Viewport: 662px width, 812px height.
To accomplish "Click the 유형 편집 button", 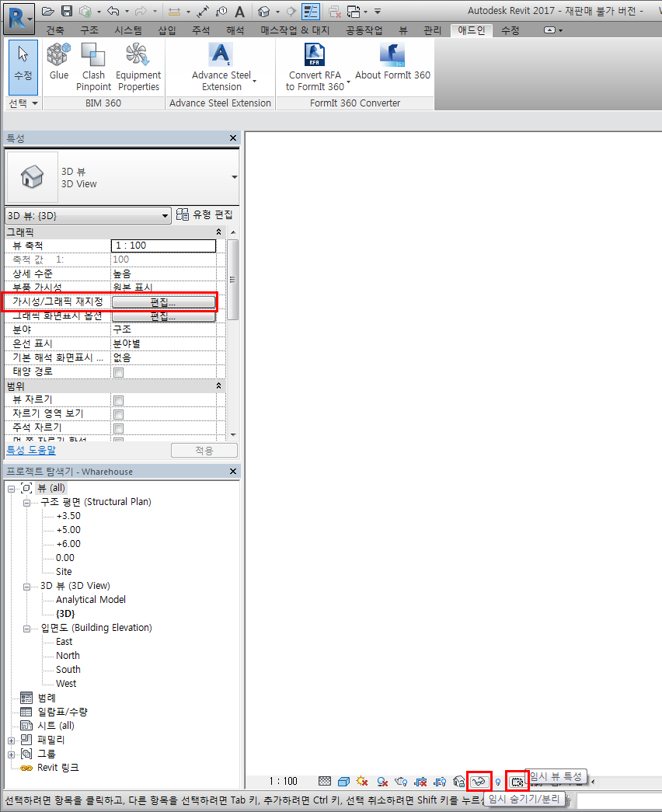I will (x=204, y=214).
